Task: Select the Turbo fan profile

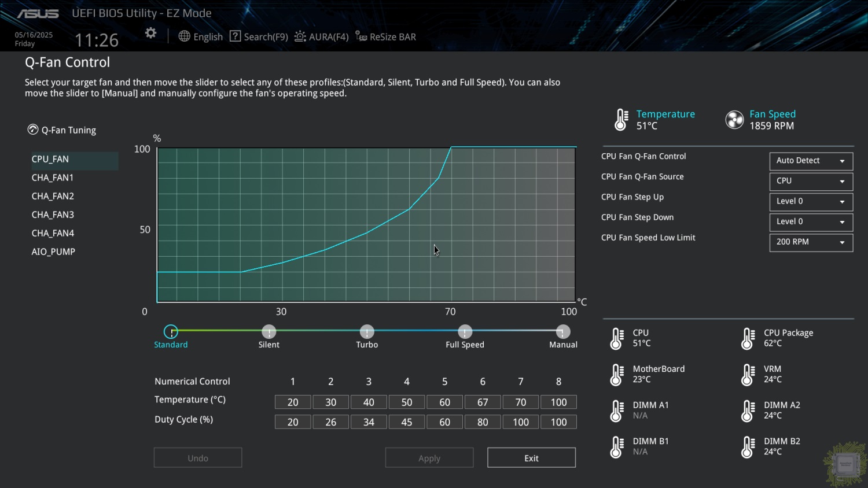Action: click(x=367, y=331)
